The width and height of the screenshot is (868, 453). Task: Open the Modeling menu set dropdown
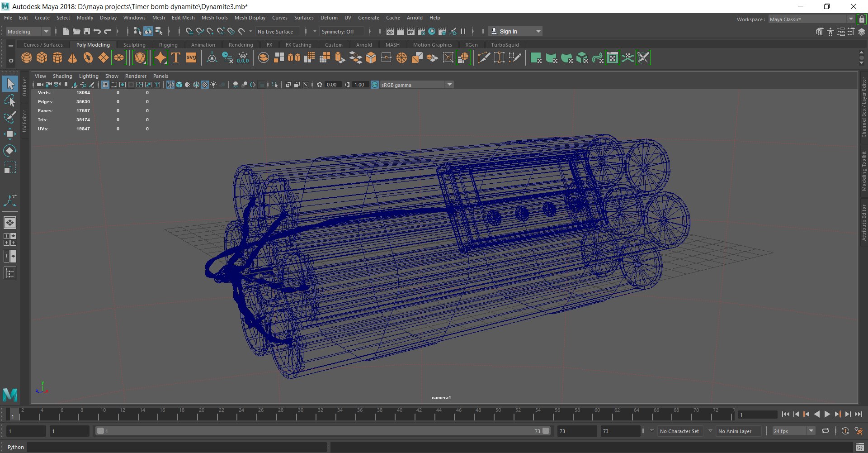pos(28,31)
